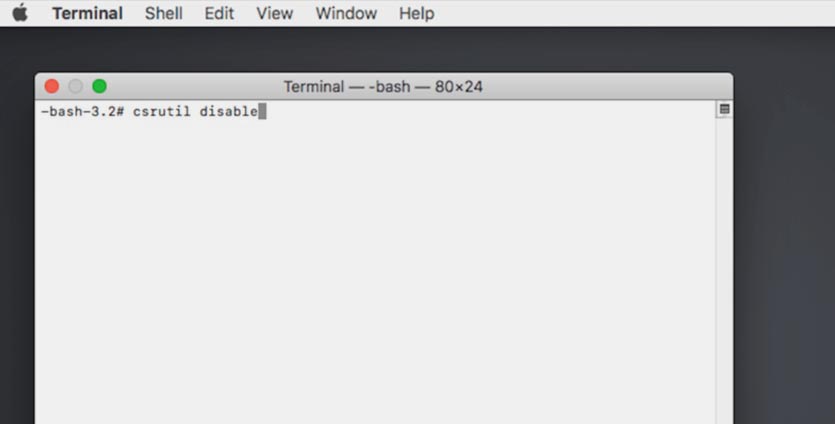Image resolution: width=835 pixels, height=424 pixels.
Task: Open the View menu
Action: (x=274, y=14)
